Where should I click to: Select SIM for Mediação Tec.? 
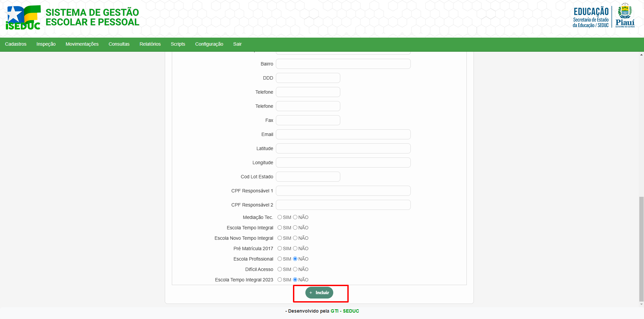point(280,217)
